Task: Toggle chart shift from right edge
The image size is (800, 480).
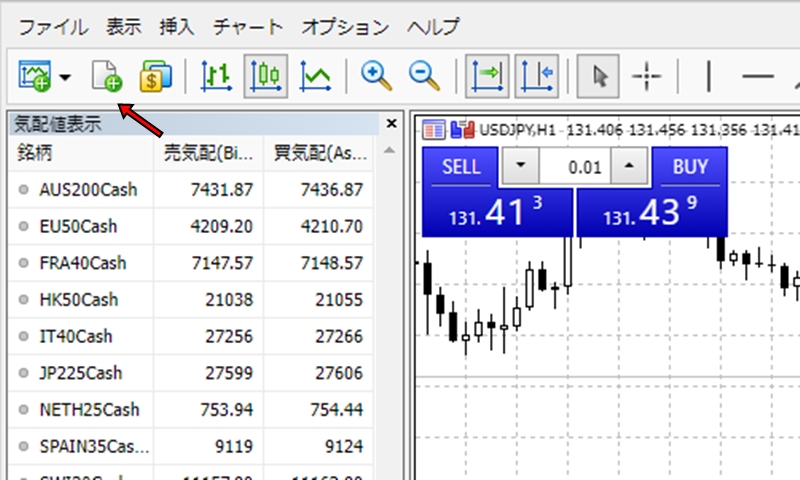Action: [x=537, y=77]
